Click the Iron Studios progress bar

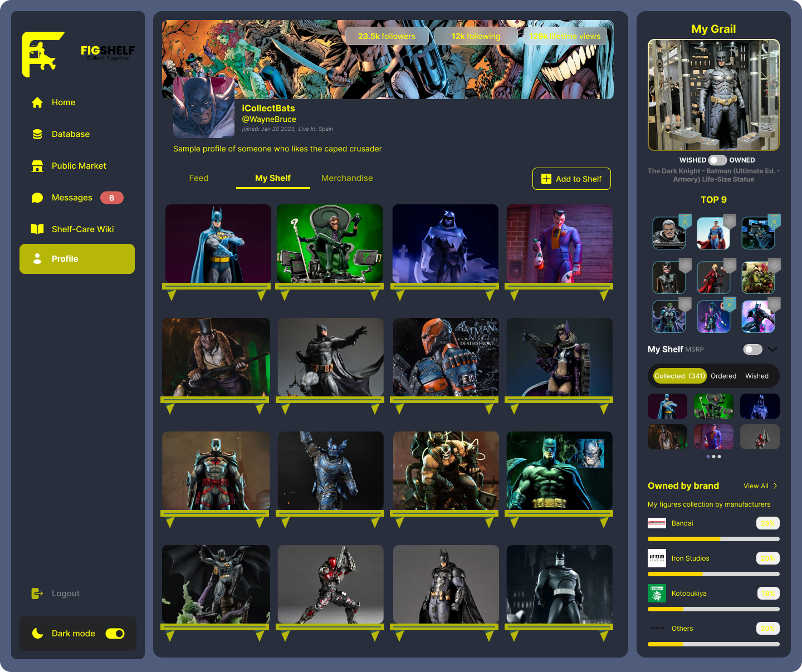point(713,574)
